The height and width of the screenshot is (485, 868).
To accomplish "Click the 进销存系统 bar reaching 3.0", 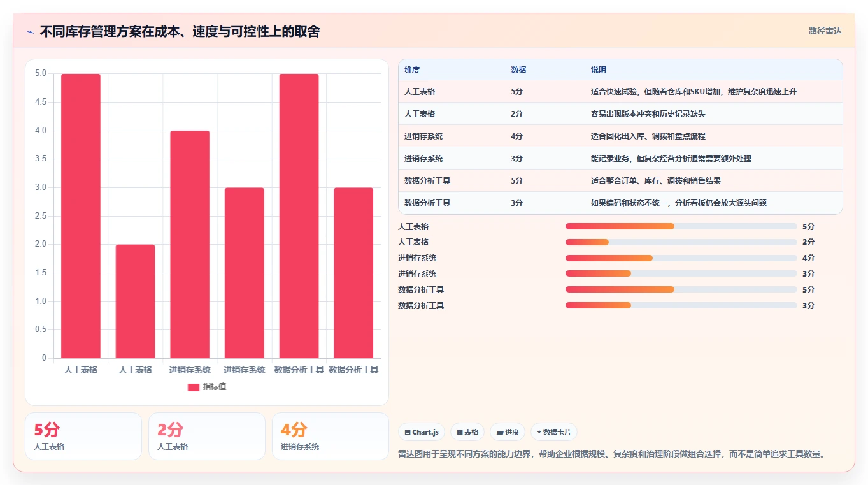I will pos(245,273).
